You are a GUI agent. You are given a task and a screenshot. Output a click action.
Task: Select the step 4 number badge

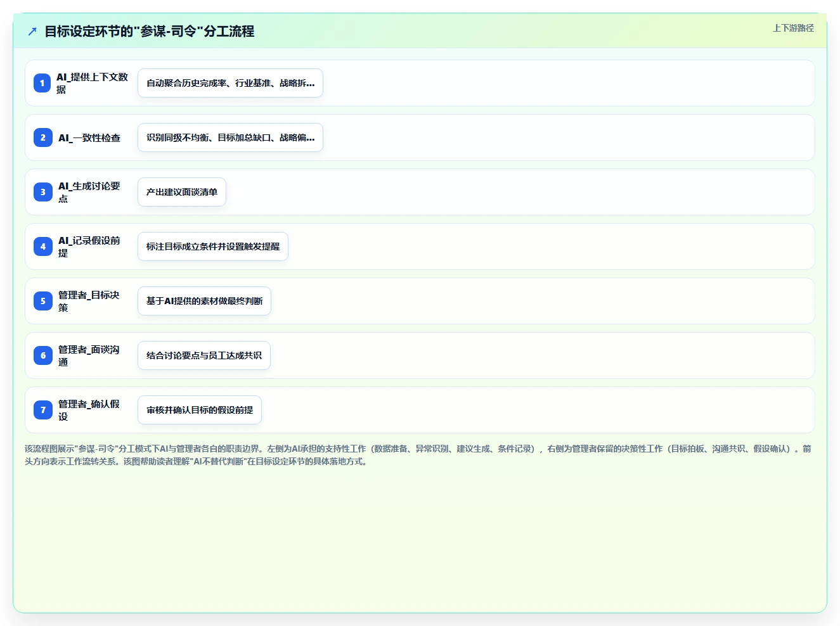[x=43, y=246]
